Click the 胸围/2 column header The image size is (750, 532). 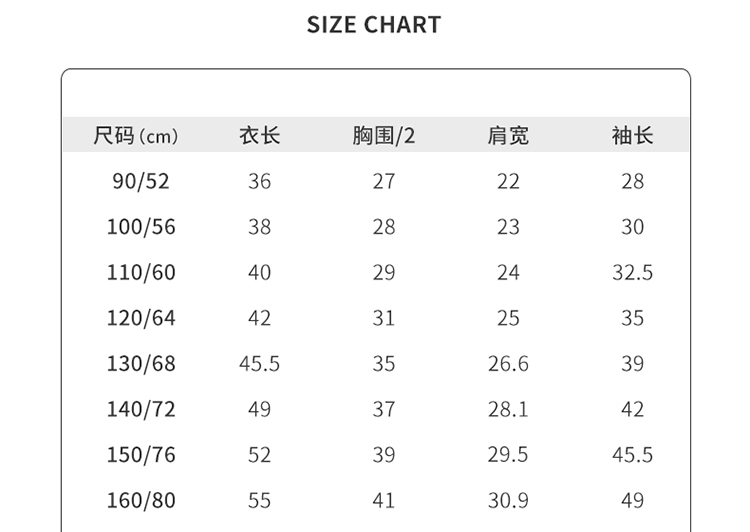point(383,136)
